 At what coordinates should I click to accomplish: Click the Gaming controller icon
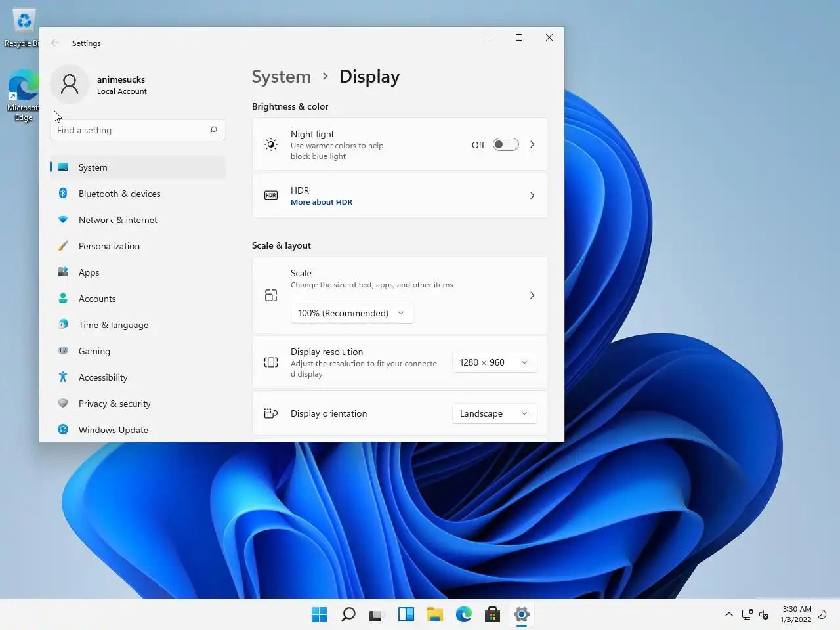click(x=63, y=350)
